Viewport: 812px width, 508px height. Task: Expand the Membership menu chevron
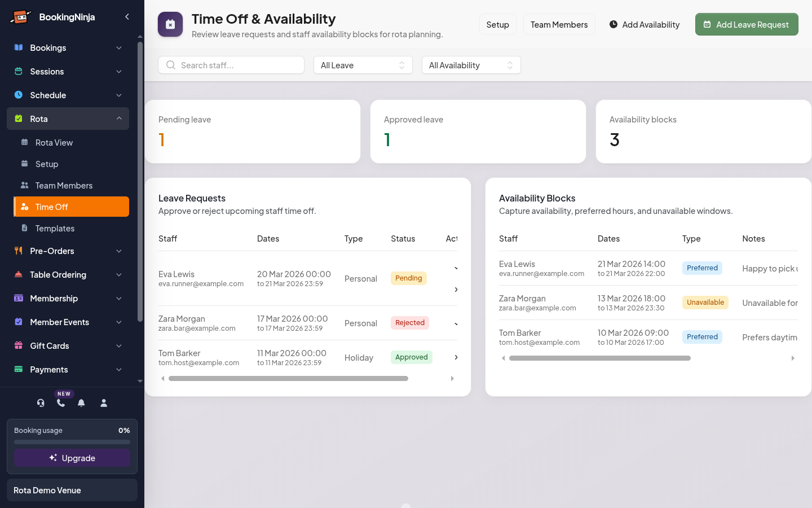(x=119, y=299)
